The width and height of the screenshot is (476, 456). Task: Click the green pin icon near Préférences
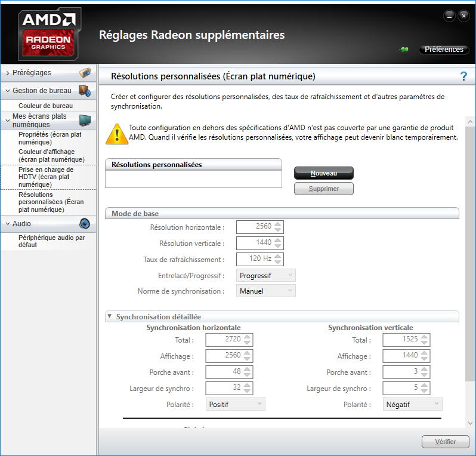(404, 50)
